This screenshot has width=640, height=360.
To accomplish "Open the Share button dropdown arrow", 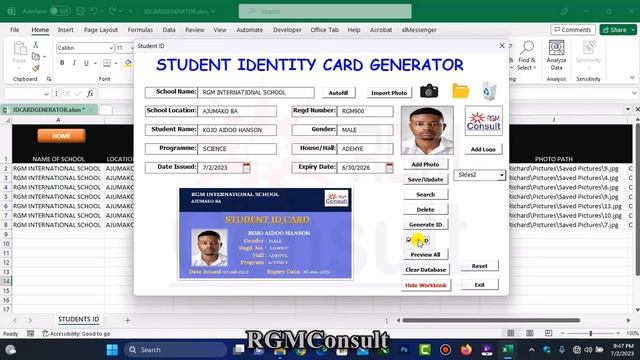I will [633, 30].
